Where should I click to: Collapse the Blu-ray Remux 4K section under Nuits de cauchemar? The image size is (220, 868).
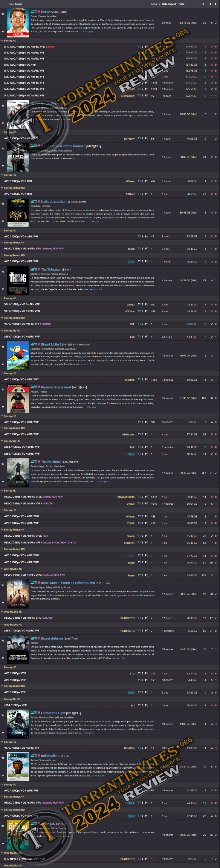coord(2,243)
